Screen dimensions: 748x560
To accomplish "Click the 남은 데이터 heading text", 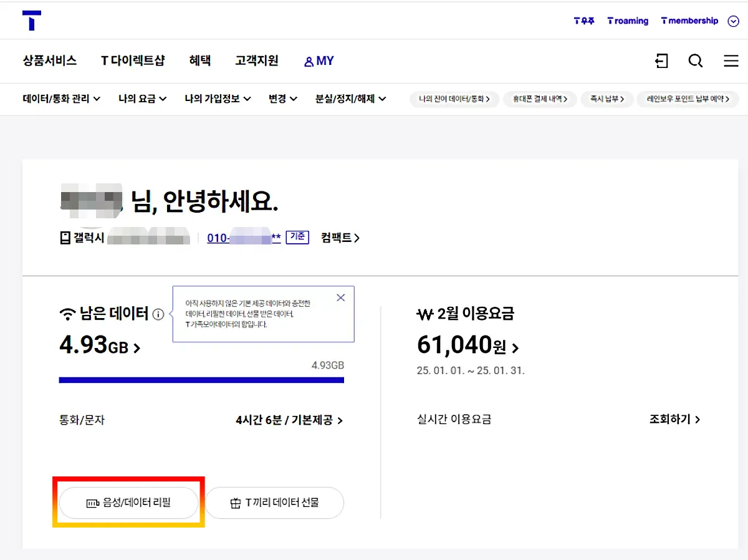I will 114,314.
